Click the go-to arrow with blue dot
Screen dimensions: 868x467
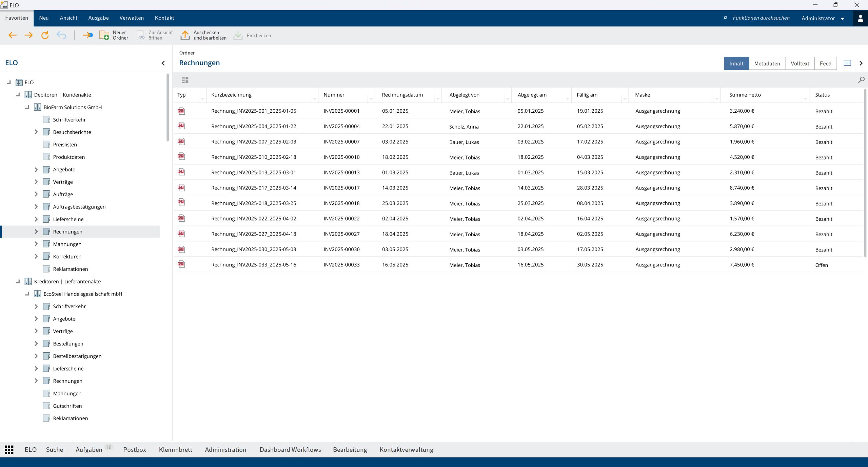pos(88,35)
